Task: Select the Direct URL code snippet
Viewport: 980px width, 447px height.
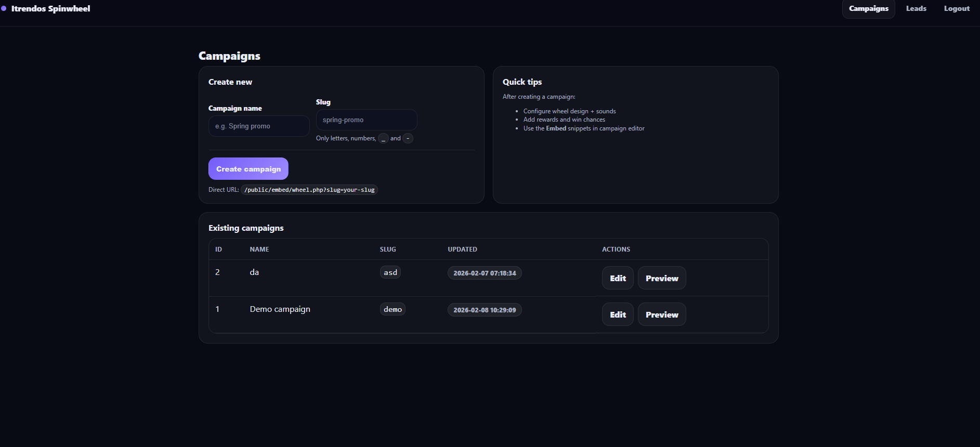Action: coord(309,190)
